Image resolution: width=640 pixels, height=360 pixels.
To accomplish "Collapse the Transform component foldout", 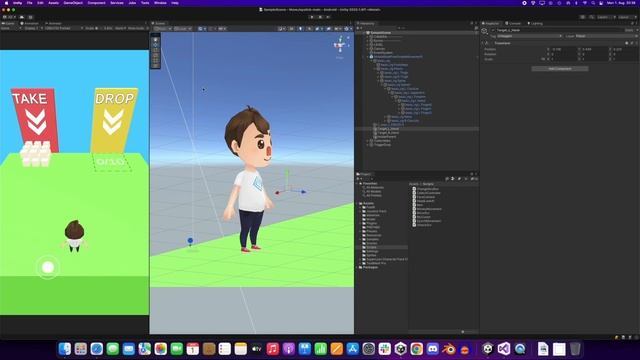I will tap(482, 43).
